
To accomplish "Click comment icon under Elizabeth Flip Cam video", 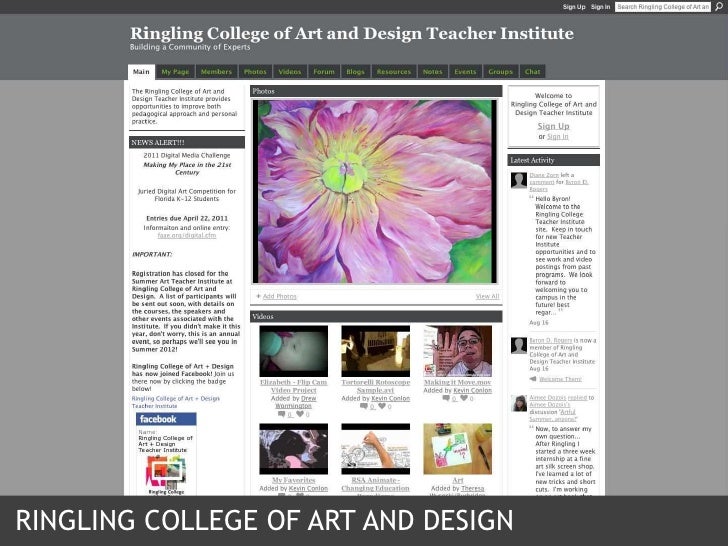I will point(281,414).
